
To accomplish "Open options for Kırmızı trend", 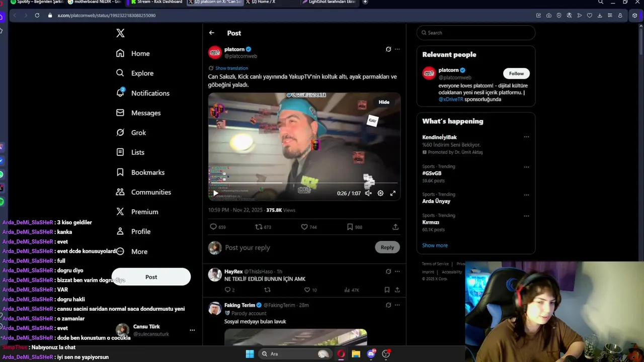I will coord(526,216).
